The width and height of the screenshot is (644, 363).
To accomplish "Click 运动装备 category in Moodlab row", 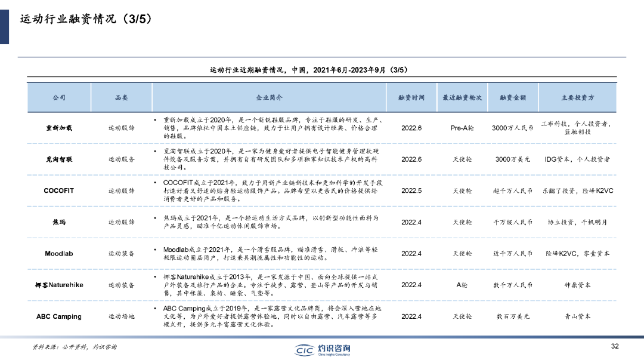I will 122,254.
